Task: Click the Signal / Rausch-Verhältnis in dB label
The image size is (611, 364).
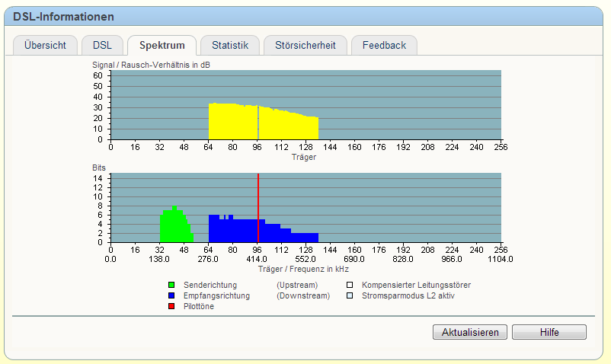Action: [151, 65]
